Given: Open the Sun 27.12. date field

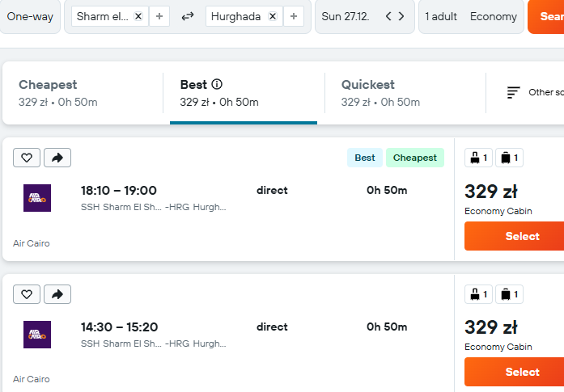Looking at the screenshot, I should tap(346, 16).
